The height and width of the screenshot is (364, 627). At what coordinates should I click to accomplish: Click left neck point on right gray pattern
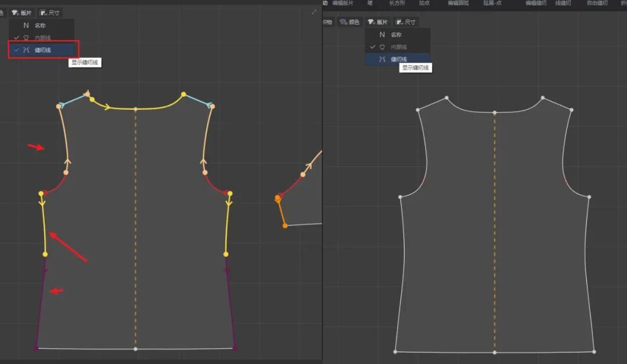(x=446, y=98)
